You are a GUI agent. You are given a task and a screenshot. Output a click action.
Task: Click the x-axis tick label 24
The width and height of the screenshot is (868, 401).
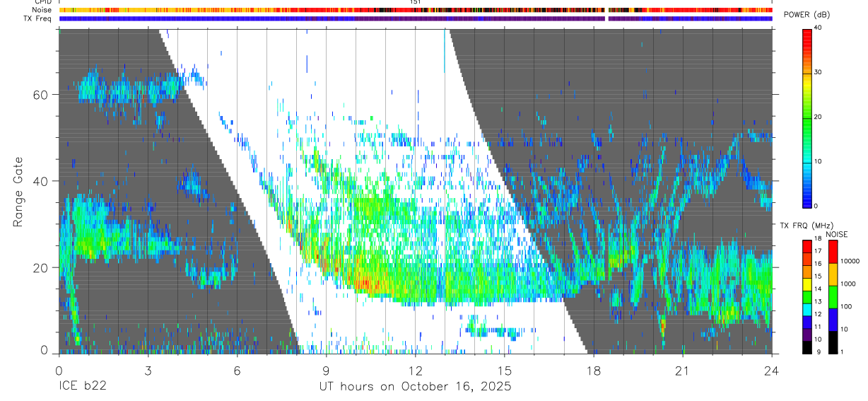point(771,370)
